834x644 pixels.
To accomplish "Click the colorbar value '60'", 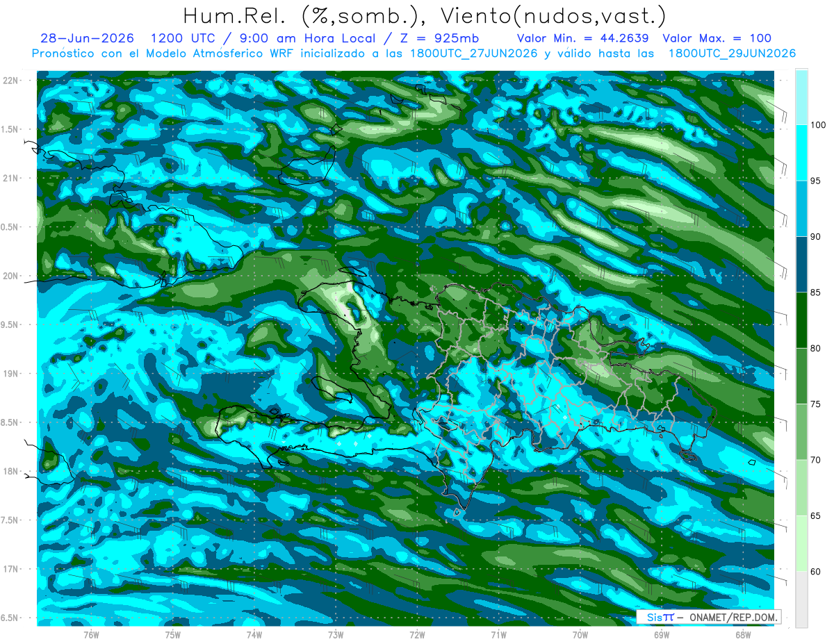I will tap(817, 572).
